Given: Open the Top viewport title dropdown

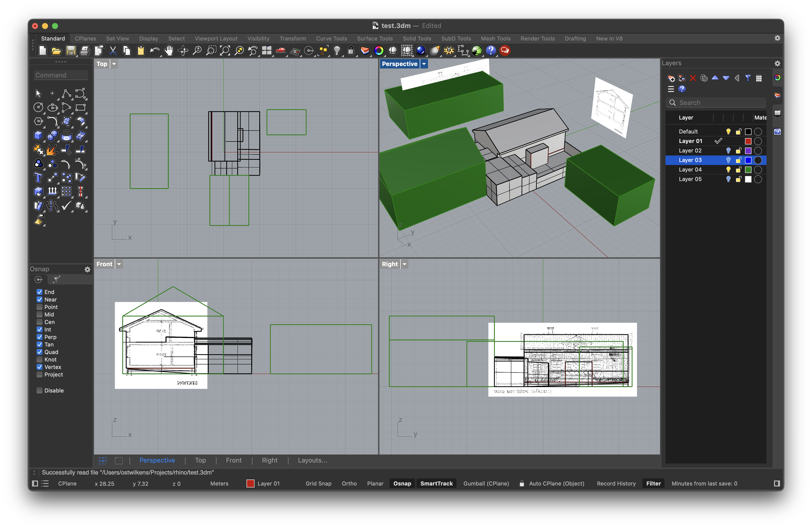Looking at the screenshot, I should [x=113, y=64].
